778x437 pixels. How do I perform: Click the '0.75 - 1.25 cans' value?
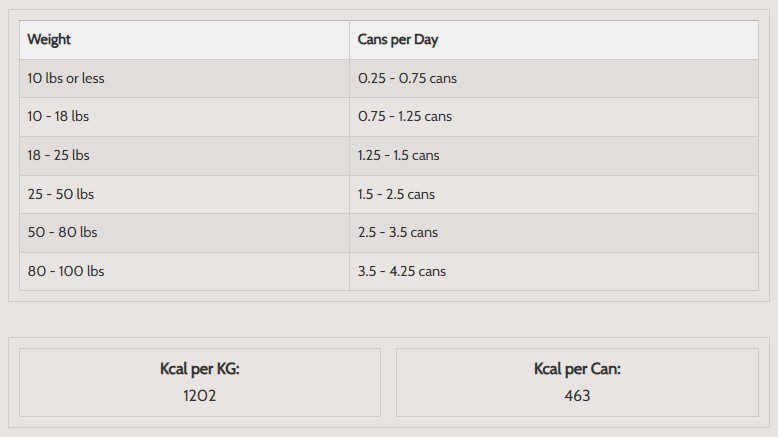pos(405,116)
